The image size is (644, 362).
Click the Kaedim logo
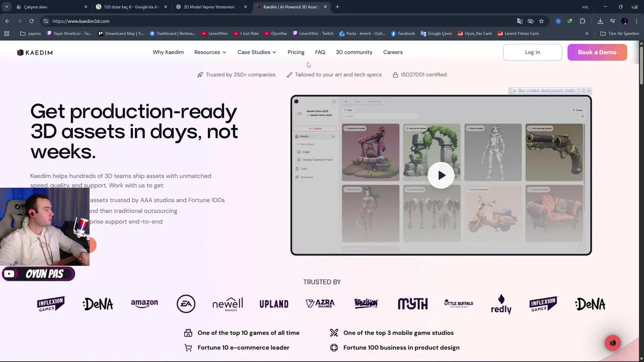click(35, 52)
